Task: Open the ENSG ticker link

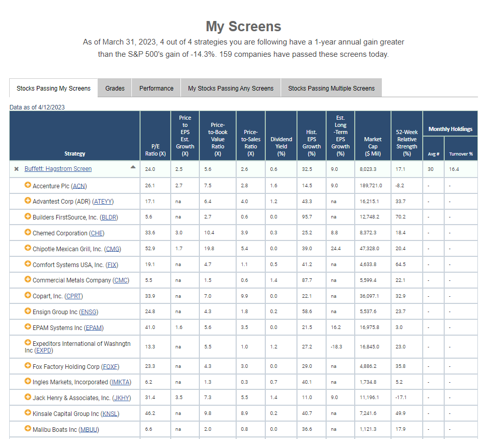Action: click(89, 312)
